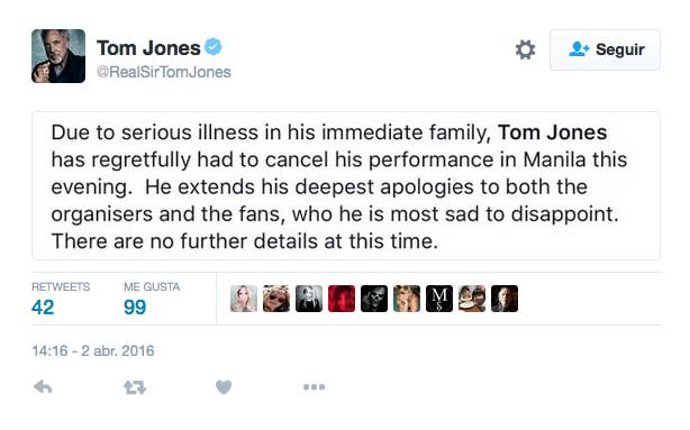Open the black 'M' logo liker avatar
The height and width of the screenshot is (430, 690).
pos(439,299)
